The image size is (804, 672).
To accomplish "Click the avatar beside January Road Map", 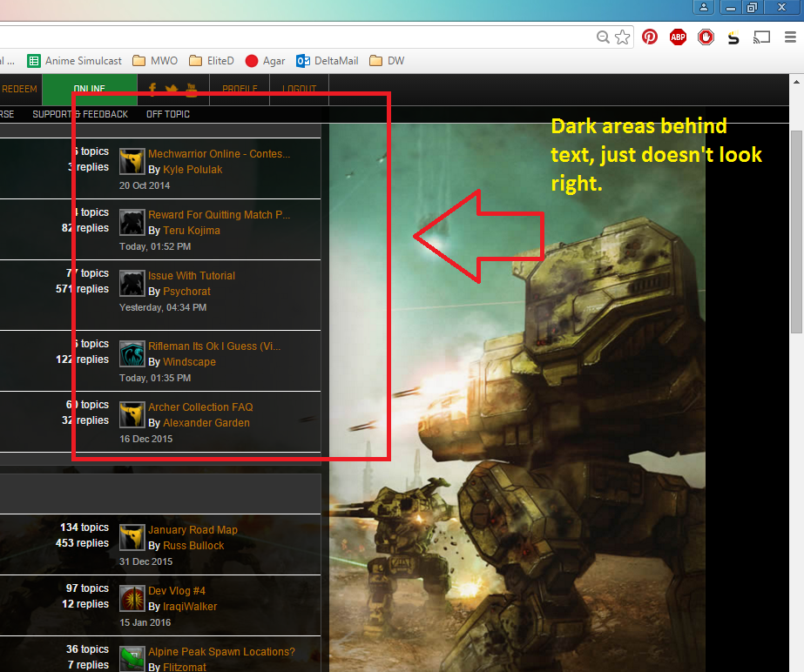I will [x=132, y=538].
